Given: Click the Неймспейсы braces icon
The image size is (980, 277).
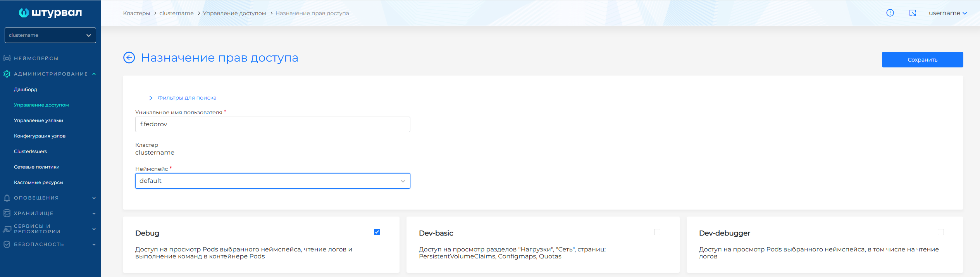Looking at the screenshot, I should [7, 58].
